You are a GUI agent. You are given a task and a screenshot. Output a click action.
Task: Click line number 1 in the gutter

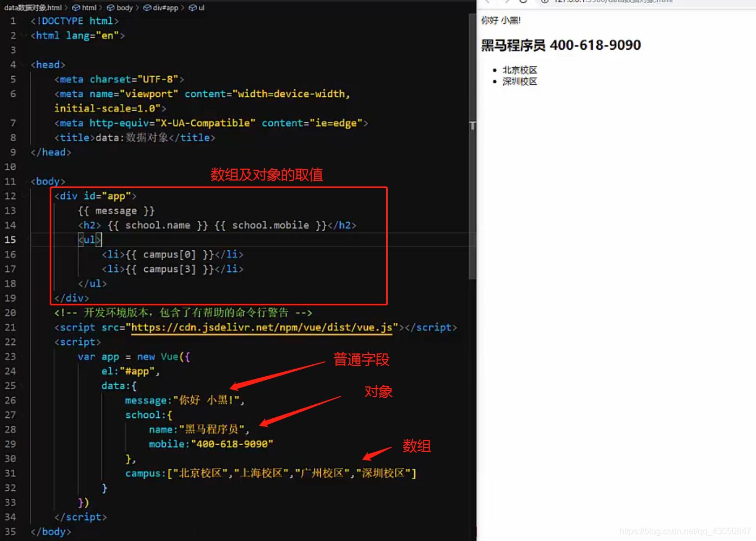[x=13, y=21]
